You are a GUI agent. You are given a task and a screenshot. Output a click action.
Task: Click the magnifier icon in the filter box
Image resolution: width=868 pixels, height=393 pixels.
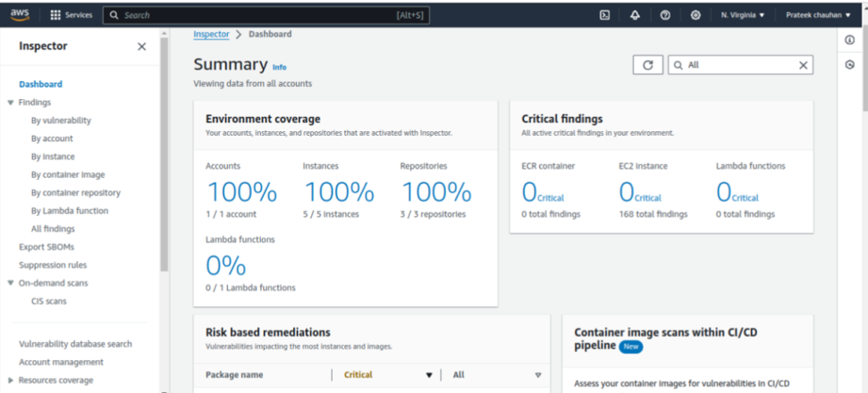click(x=679, y=65)
